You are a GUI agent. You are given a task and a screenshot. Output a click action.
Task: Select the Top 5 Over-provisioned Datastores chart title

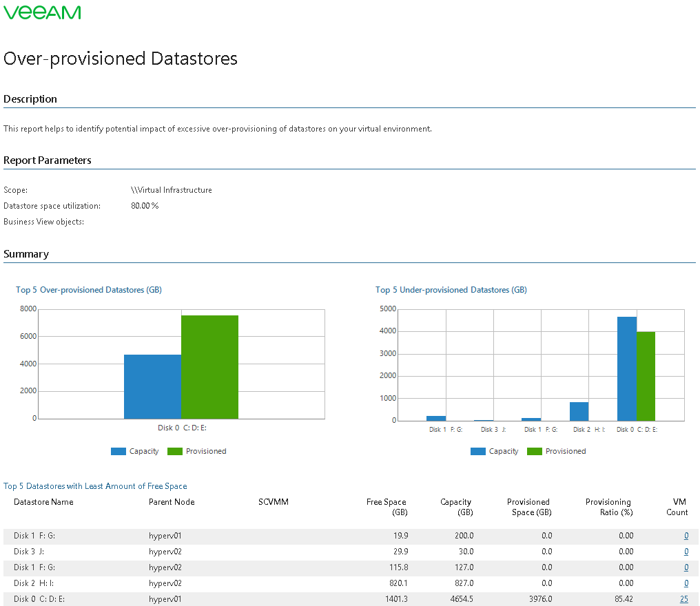tap(89, 290)
